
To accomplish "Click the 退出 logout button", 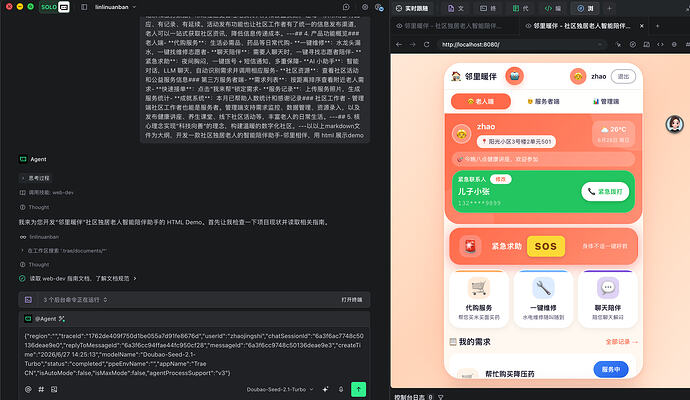I will (x=623, y=77).
